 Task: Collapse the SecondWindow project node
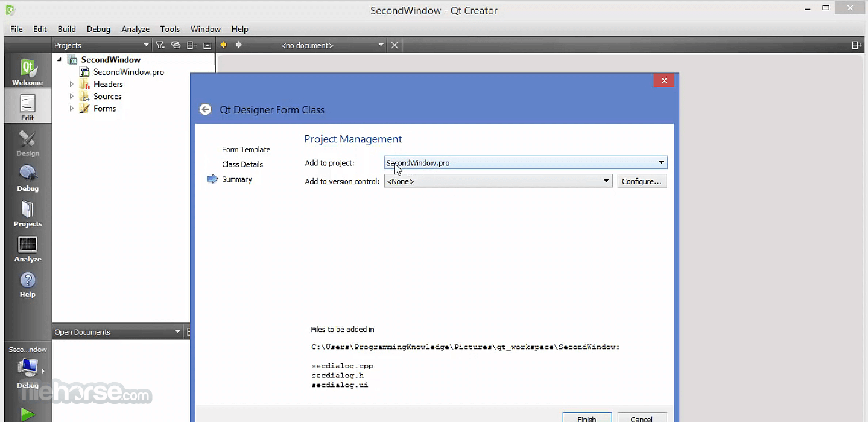(59, 60)
